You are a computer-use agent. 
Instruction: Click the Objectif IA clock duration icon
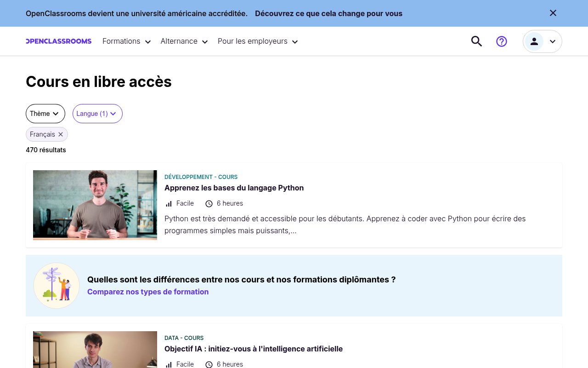(x=209, y=365)
